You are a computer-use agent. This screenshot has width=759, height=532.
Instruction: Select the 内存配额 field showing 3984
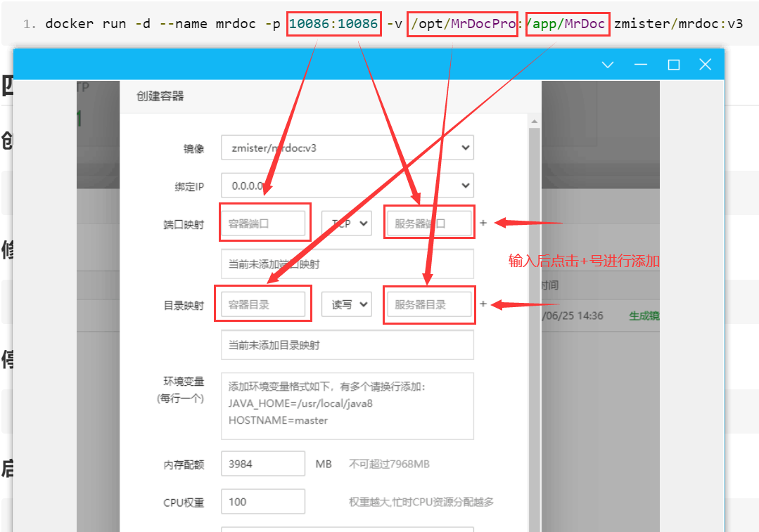(262, 464)
